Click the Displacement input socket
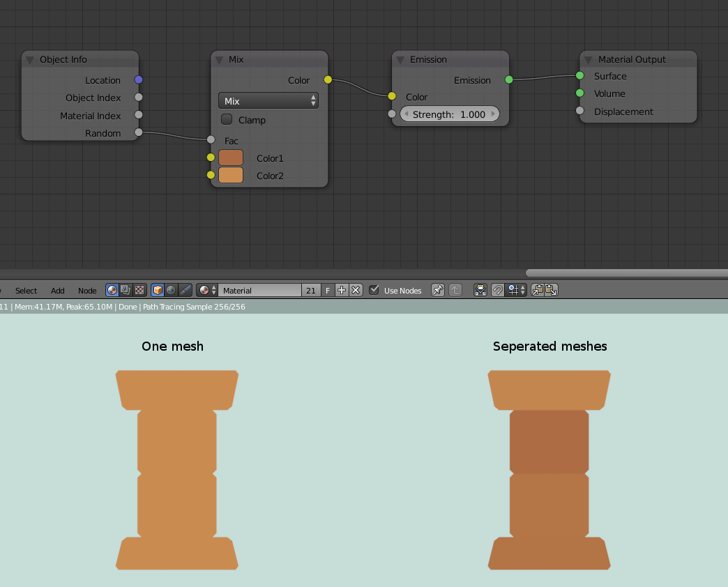The height and width of the screenshot is (587, 728). click(580, 111)
